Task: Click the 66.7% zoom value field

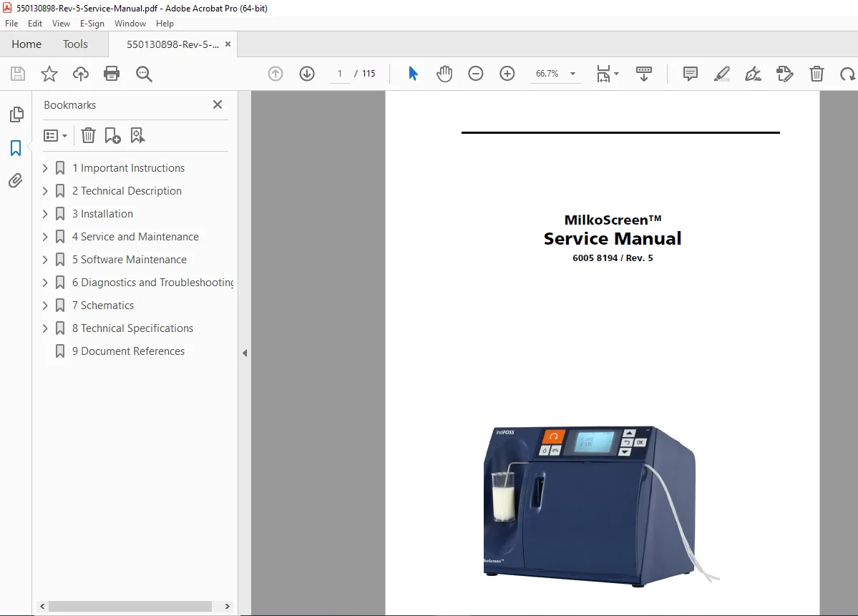Action: 547,73
